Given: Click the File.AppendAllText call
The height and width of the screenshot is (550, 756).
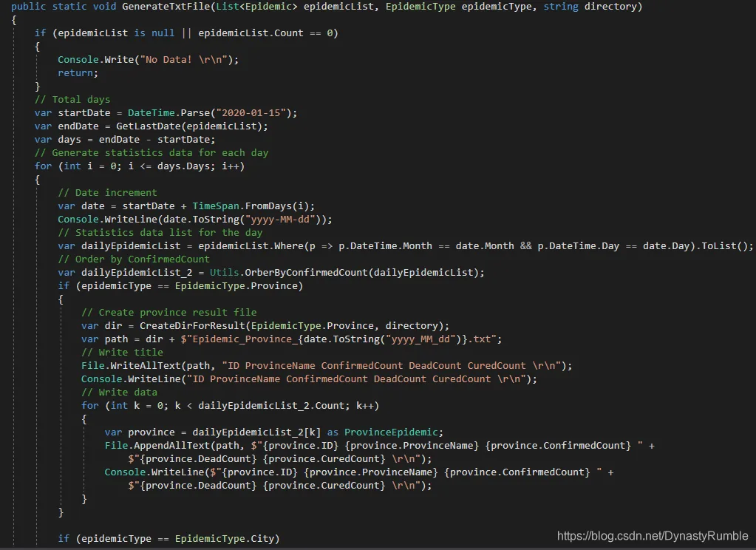Looking at the screenshot, I should (157, 445).
